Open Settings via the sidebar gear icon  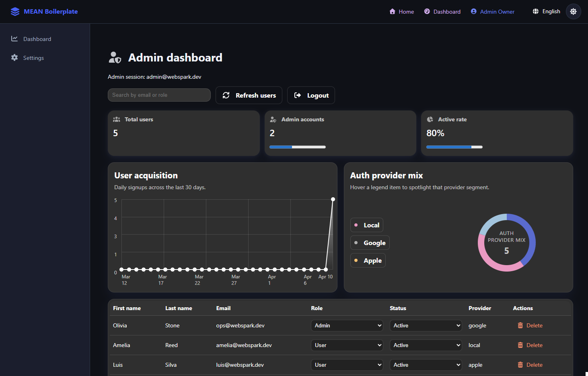(x=14, y=57)
